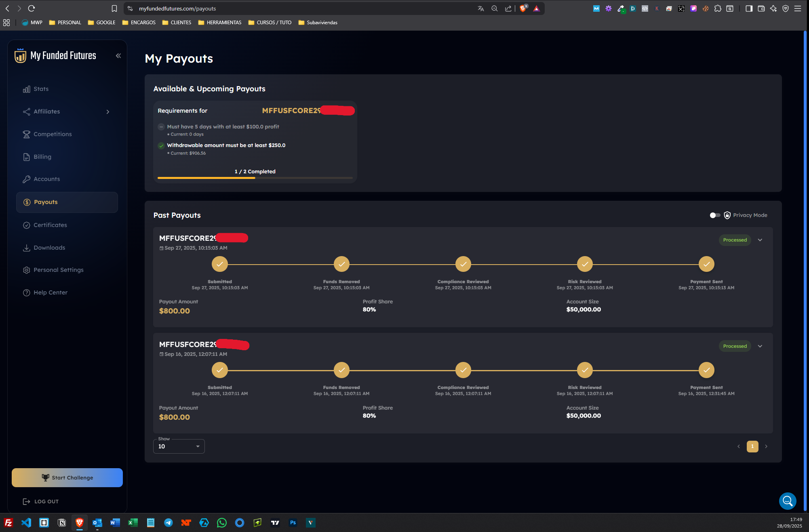Click the Brave Shields lion icon

click(x=523, y=8)
